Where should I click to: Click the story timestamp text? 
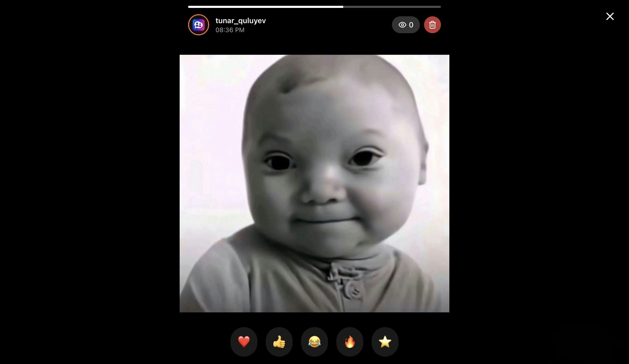[x=230, y=30]
